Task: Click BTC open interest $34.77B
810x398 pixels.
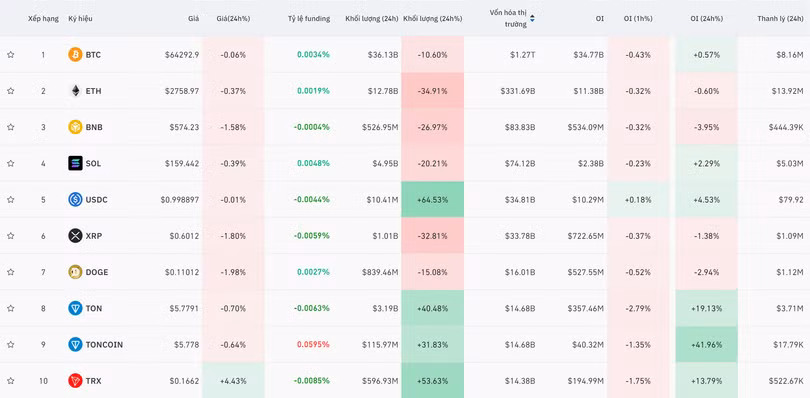Action: click(588, 54)
